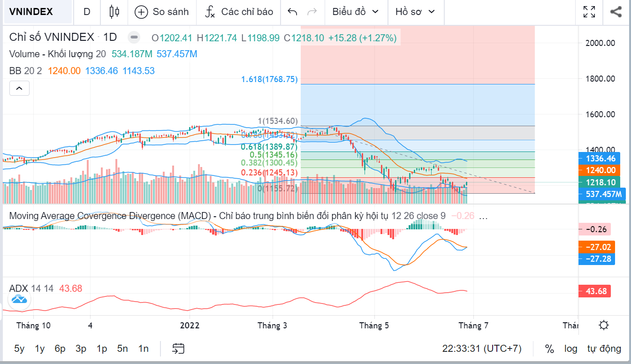The height and width of the screenshot is (364, 631).
Task: Click the So sánh compare button
Action: [161, 12]
